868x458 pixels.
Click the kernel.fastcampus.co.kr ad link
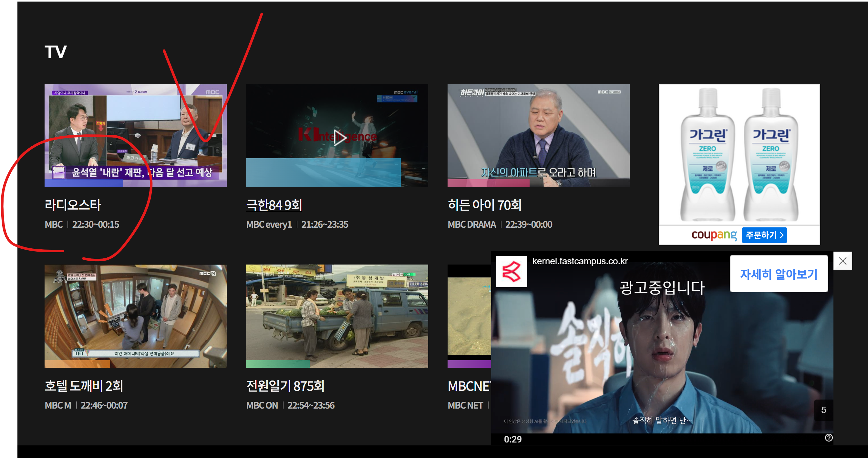coord(580,261)
